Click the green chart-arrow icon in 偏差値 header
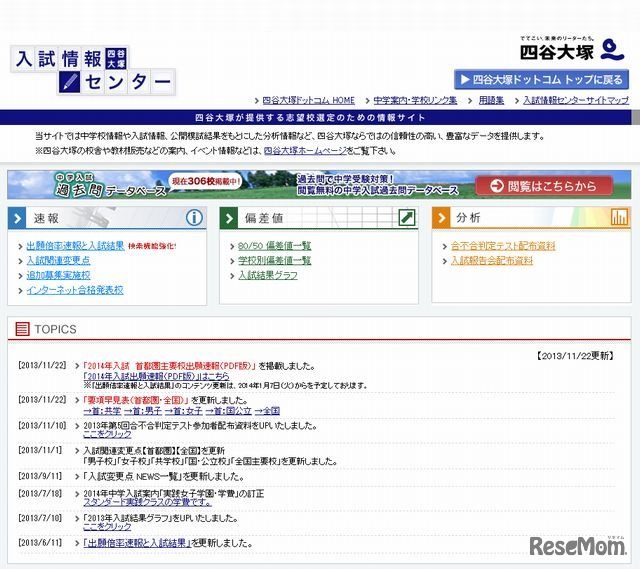The image size is (640, 569). (x=407, y=218)
